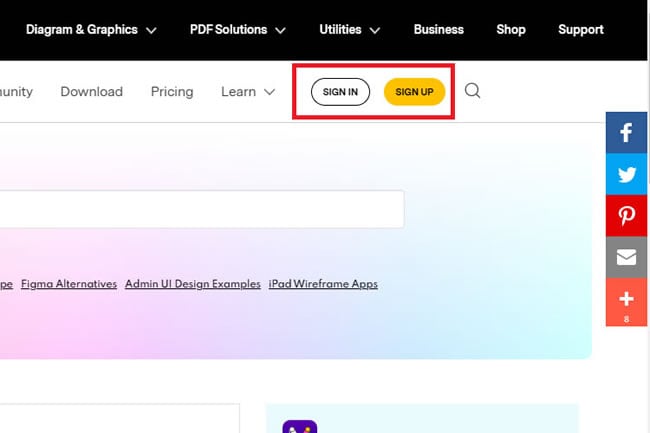Image resolution: width=650 pixels, height=433 pixels.
Task: Click the purple app icon at bottom
Action: tap(299, 426)
